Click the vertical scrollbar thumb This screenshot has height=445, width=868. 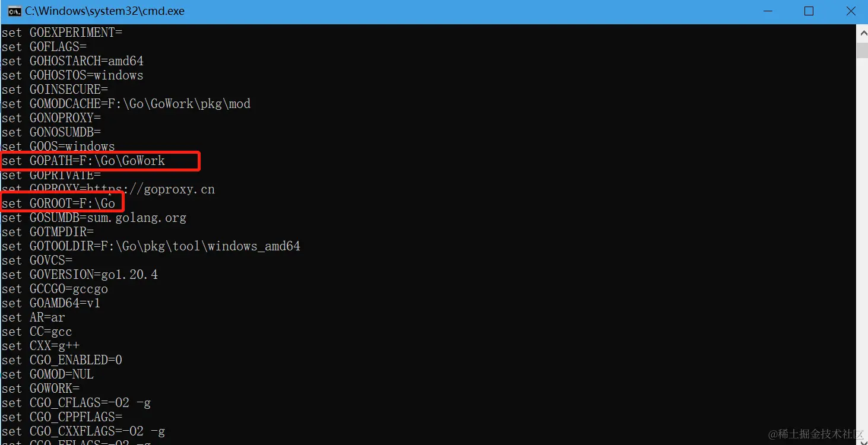[862, 50]
